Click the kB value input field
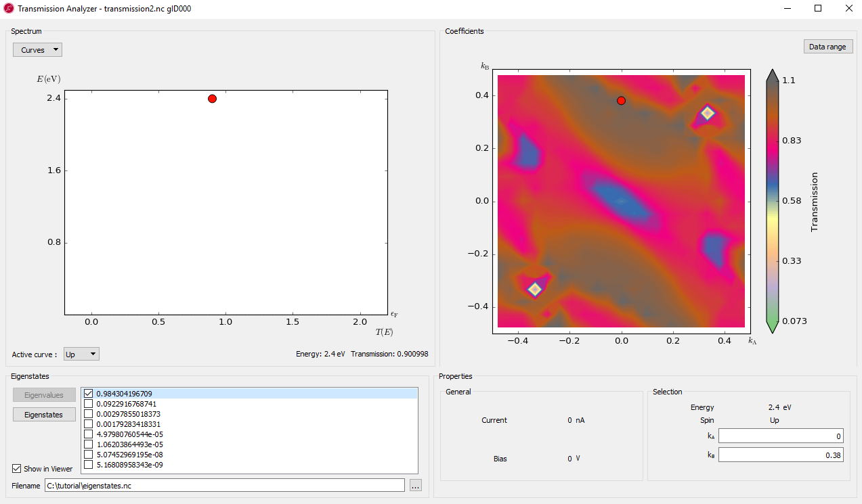Screen dimensions: 862x504 coord(781,455)
